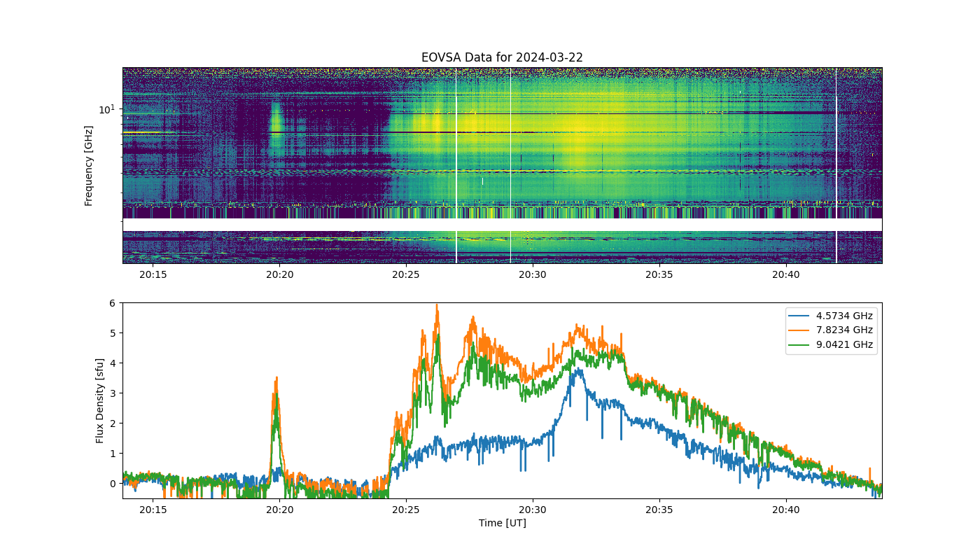Click the 20:20 tick under the spectrogram
The image size is (980, 560).
click(x=279, y=274)
